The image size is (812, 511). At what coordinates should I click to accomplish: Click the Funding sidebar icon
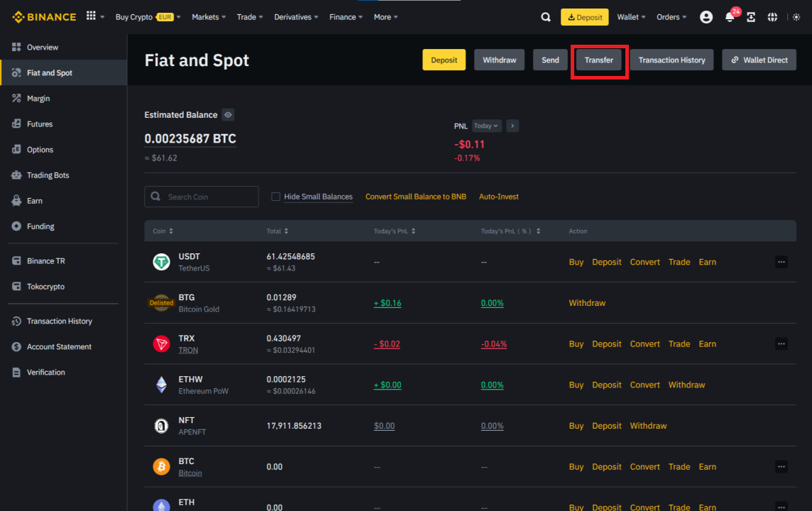pos(16,226)
